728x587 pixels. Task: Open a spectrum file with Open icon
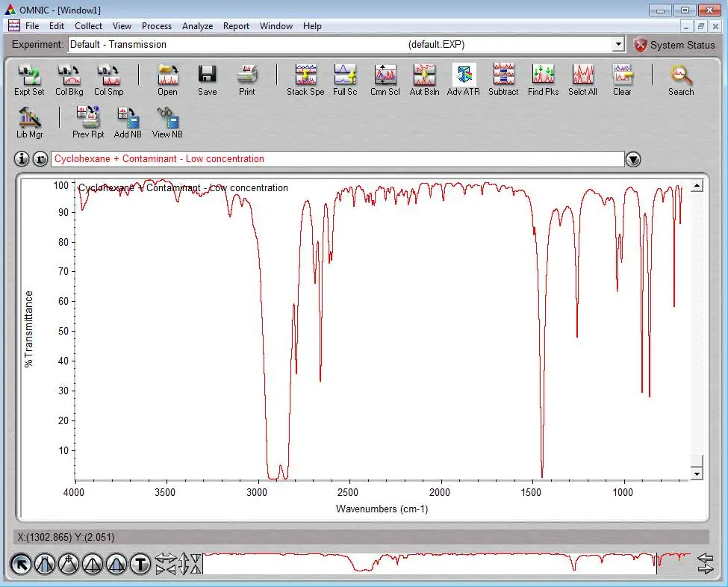click(167, 79)
